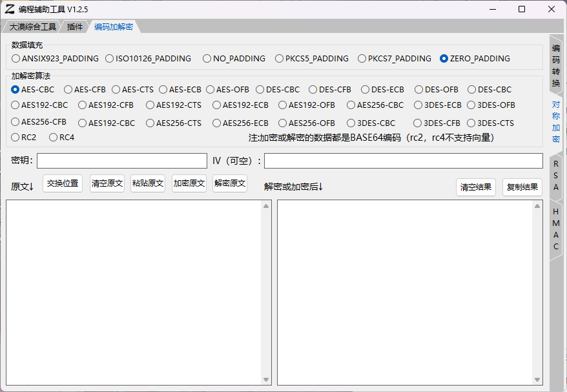Select the 3DES-CBC algorithm radio button
The width and height of the screenshot is (567, 392).
(x=351, y=123)
